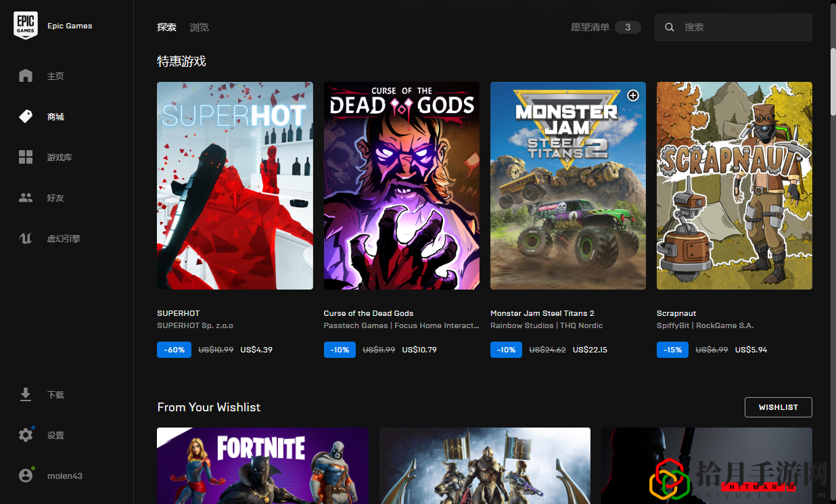Click the WISHLIST button

click(778, 407)
